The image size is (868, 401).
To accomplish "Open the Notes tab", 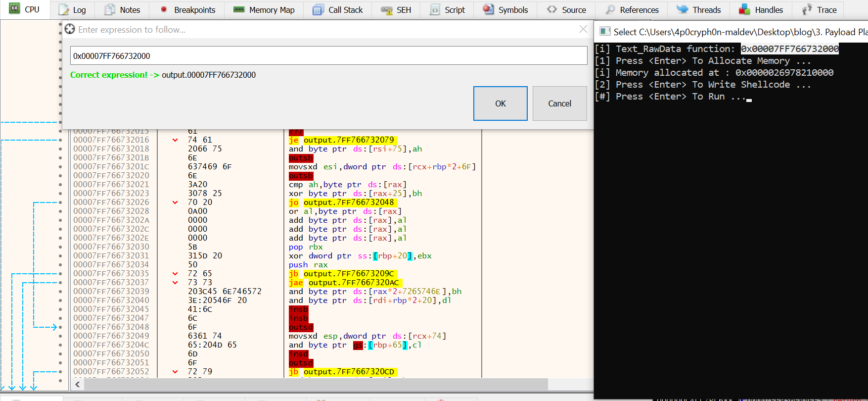I will click(122, 9).
